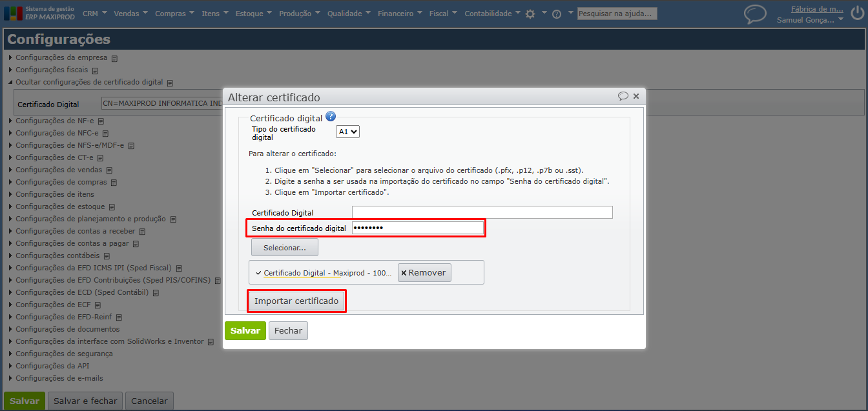Open the Produção menu
Screen dimensions: 868x411
coord(300,14)
